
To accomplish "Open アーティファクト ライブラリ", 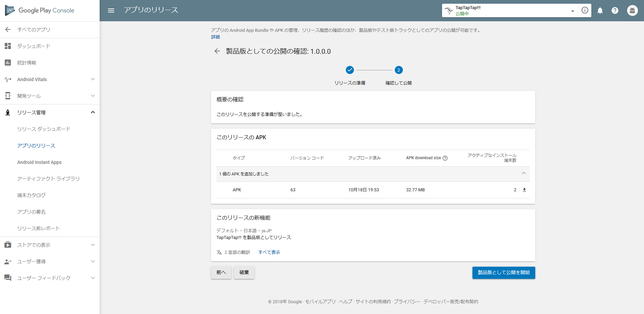I will click(x=49, y=179).
